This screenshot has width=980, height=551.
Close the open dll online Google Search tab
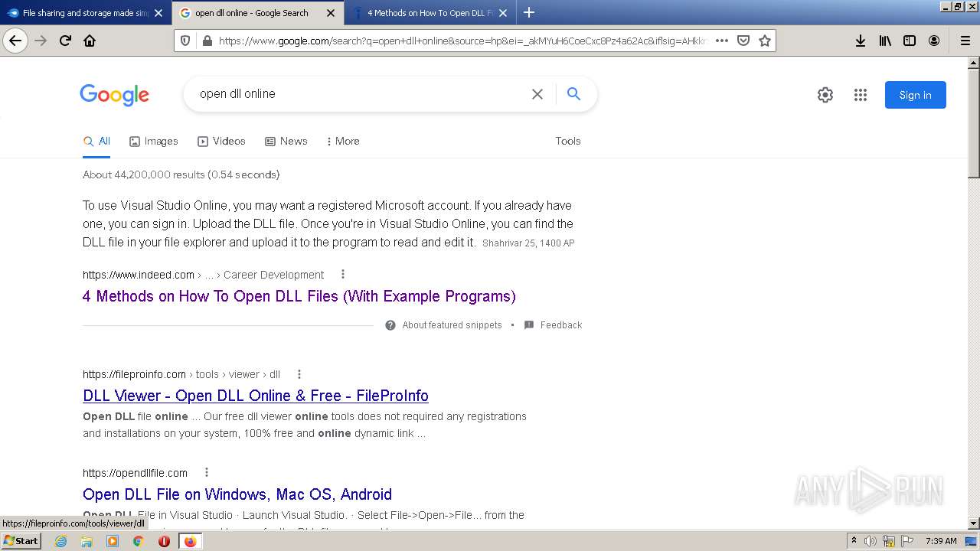tap(331, 13)
